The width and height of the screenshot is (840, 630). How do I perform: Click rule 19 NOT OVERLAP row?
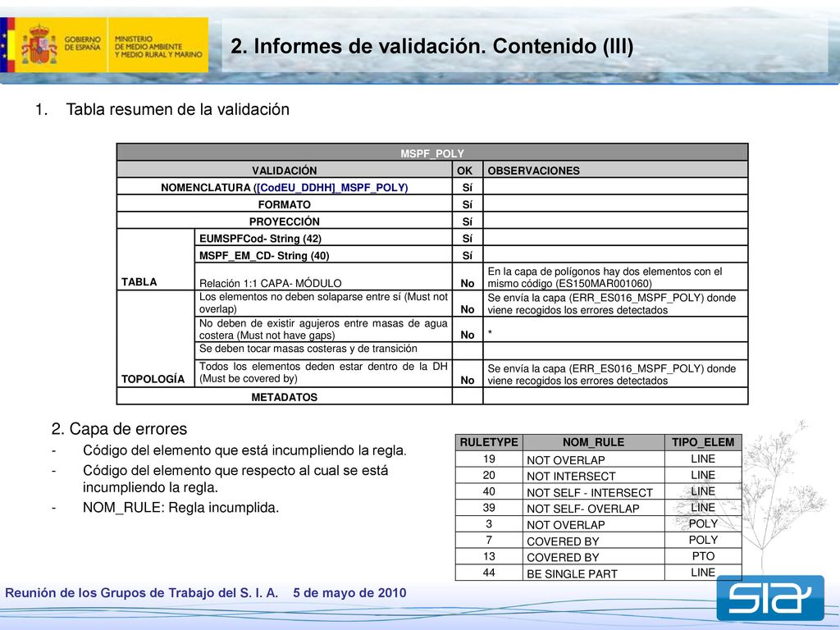[598, 459]
